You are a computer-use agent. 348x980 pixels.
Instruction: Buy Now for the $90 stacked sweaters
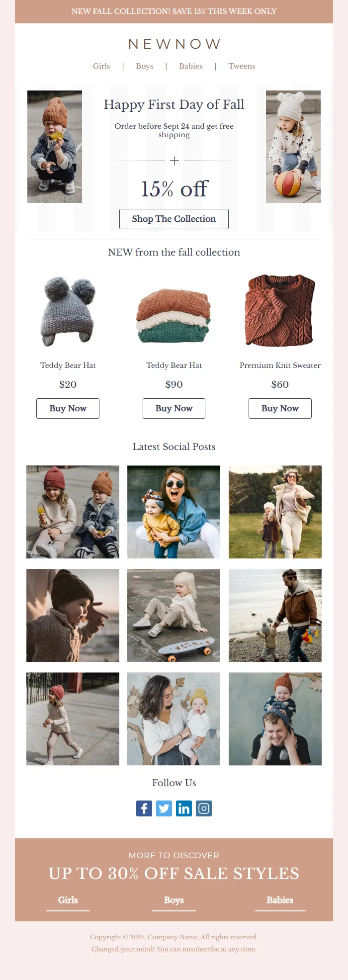174,408
